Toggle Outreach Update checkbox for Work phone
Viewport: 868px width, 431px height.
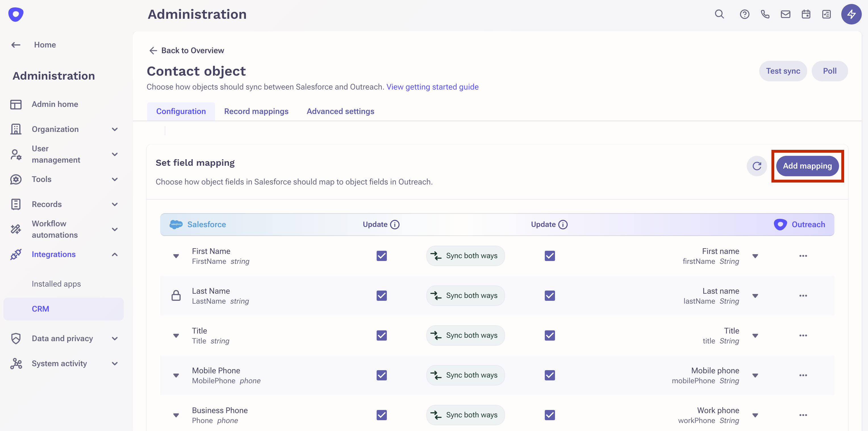[x=550, y=415]
